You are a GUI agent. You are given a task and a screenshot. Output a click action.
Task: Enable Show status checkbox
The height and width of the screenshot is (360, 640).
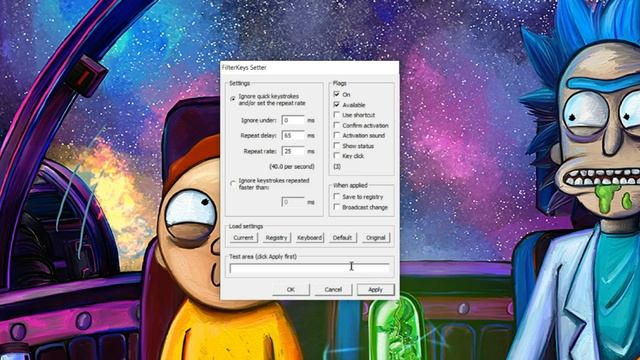coord(337,145)
